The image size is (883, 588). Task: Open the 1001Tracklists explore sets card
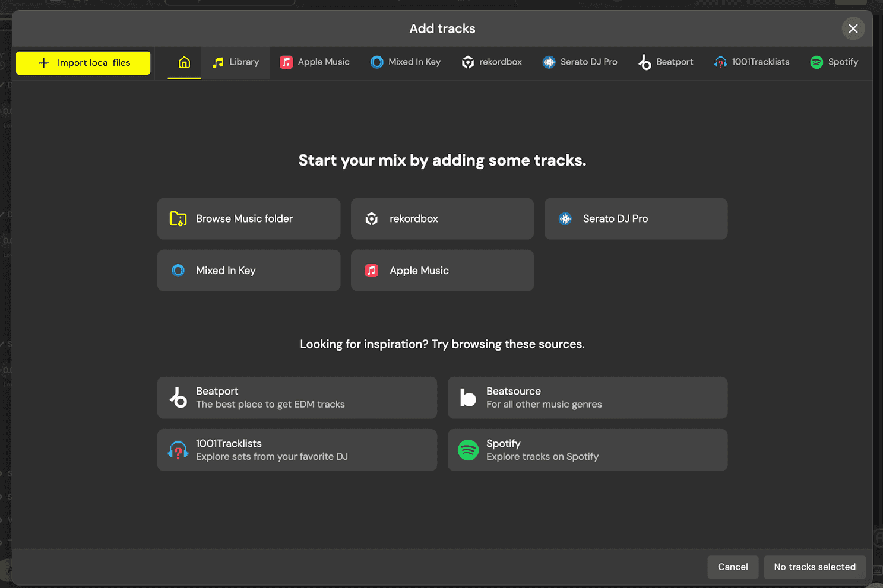tap(297, 450)
